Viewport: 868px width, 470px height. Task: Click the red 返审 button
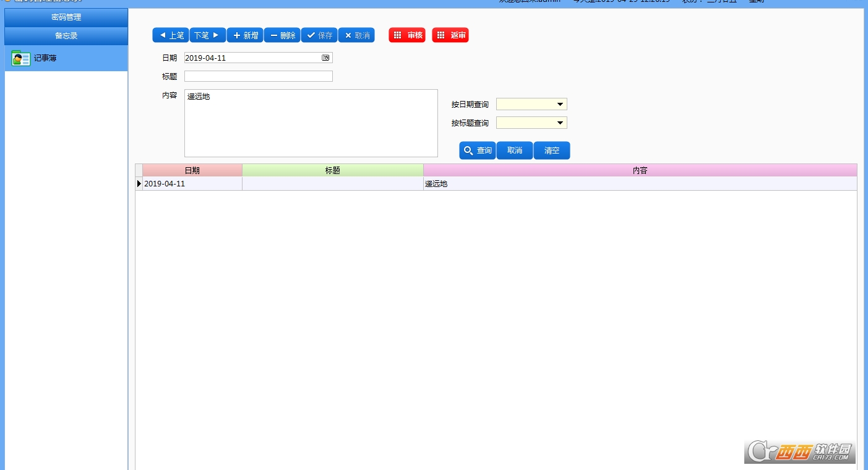pyautogui.click(x=450, y=35)
